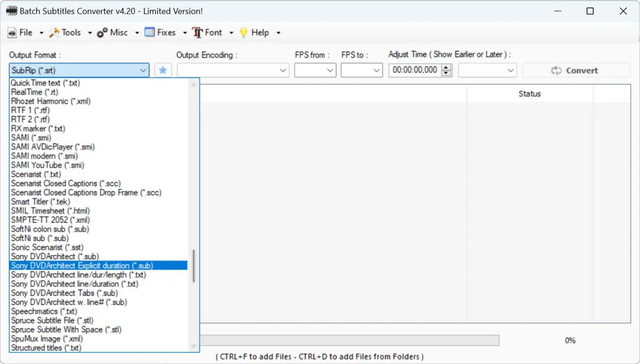Screen dimensions: 640x364
Task: Select Sonic Scenarist (*.sst) format
Action: (98, 247)
